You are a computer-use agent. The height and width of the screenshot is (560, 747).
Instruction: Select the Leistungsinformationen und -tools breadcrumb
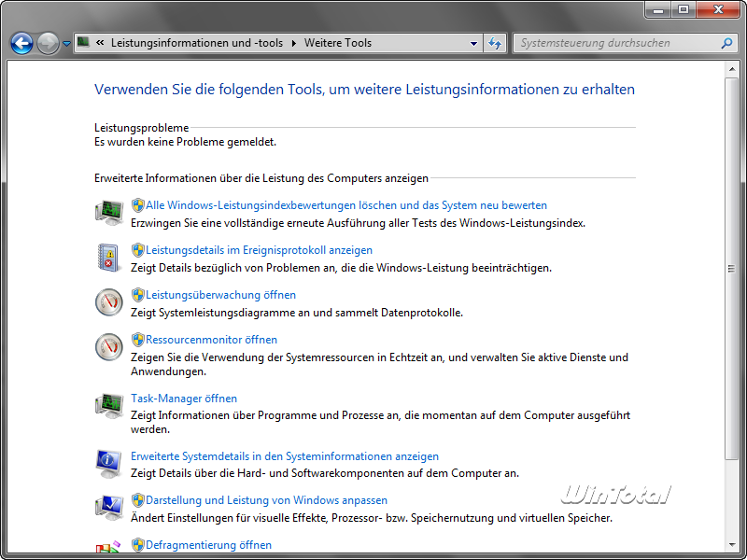pyautogui.click(x=197, y=43)
